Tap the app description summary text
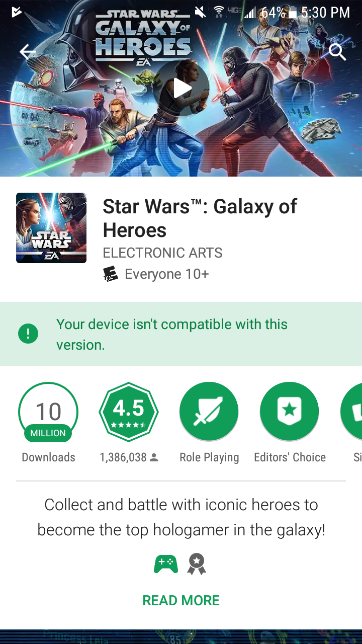Viewport: 362px width, 644px height. (x=181, y=517)
